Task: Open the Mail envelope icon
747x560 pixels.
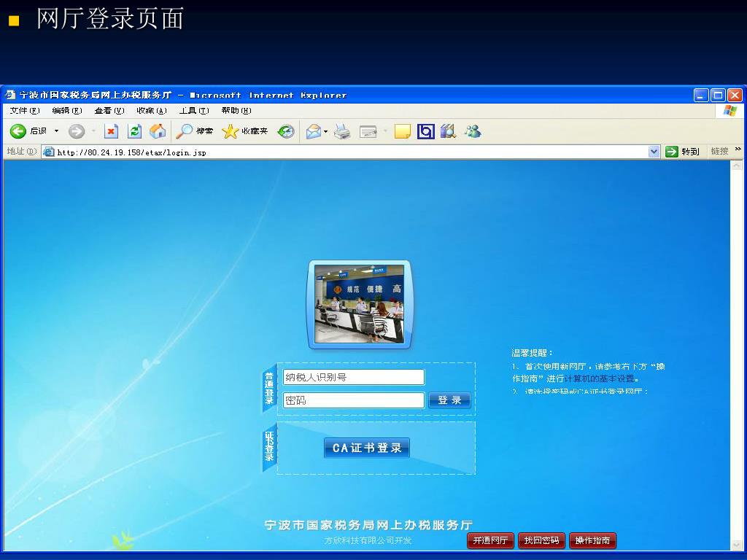Action: pos(314,131)
